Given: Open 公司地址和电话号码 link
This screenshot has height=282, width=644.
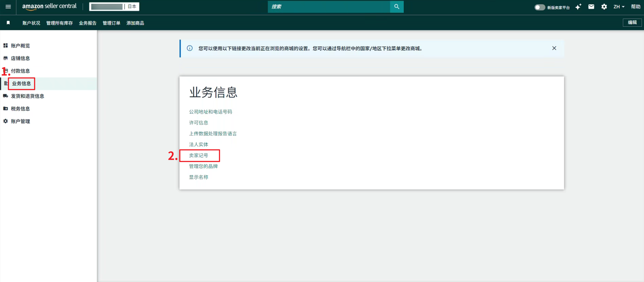Looking at the screenshot, I should point(210,112).
